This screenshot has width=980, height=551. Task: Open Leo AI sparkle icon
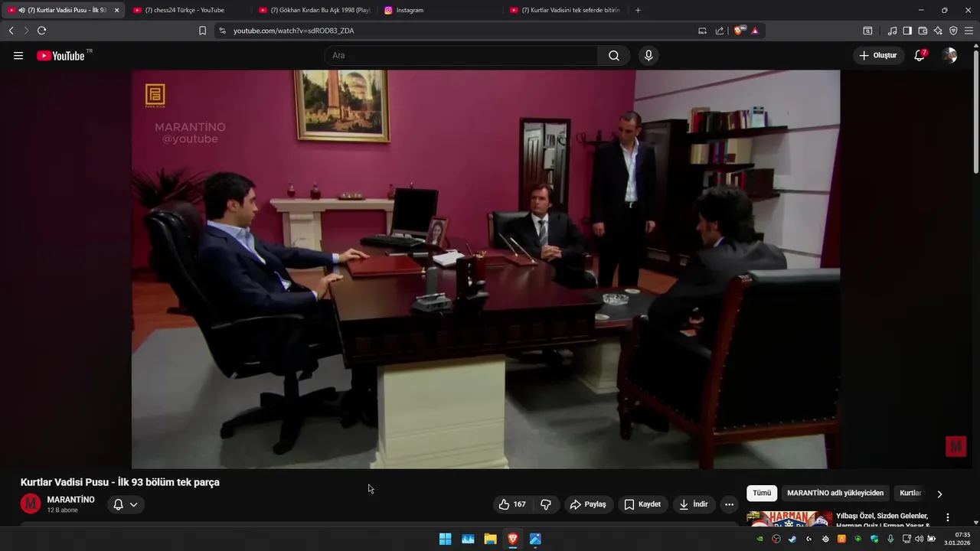(938, 31)
